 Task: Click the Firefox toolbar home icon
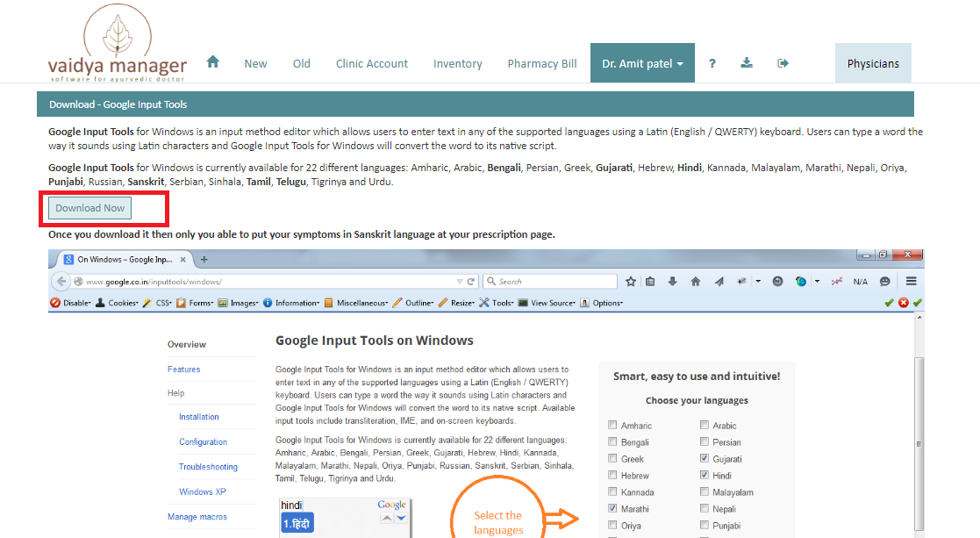[695, 282]
